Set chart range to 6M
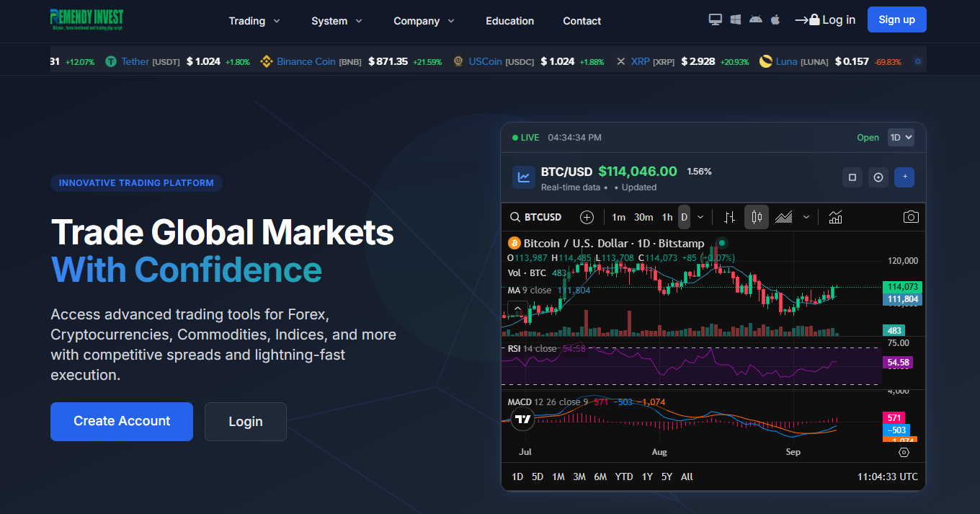The image size is (980, 514). pyautogui.click(x=600, y=477)
